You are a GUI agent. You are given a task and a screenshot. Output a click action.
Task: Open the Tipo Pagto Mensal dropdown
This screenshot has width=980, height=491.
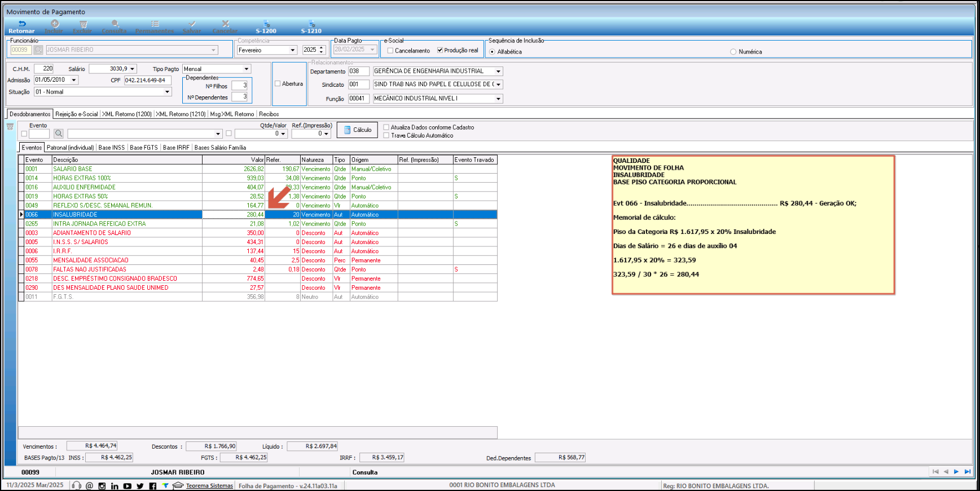(x=247, y=69)
